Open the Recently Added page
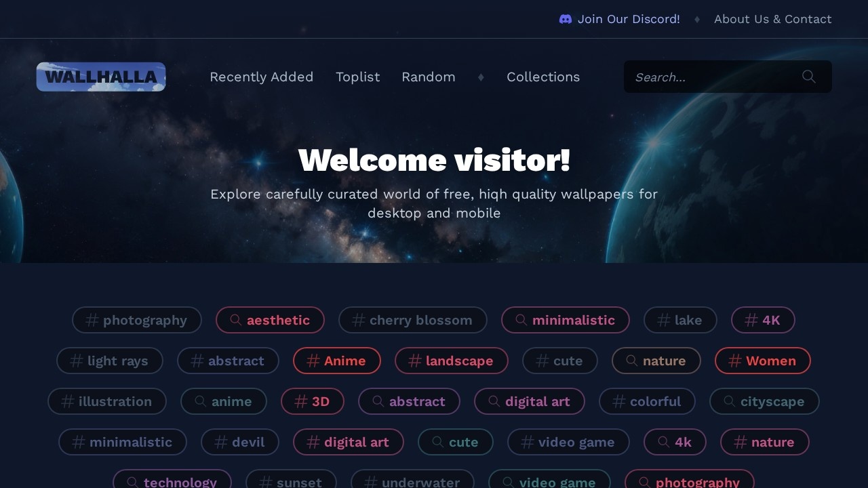Image resolution: width=868 pixels, height=488 pixels. tap(261, 77)
